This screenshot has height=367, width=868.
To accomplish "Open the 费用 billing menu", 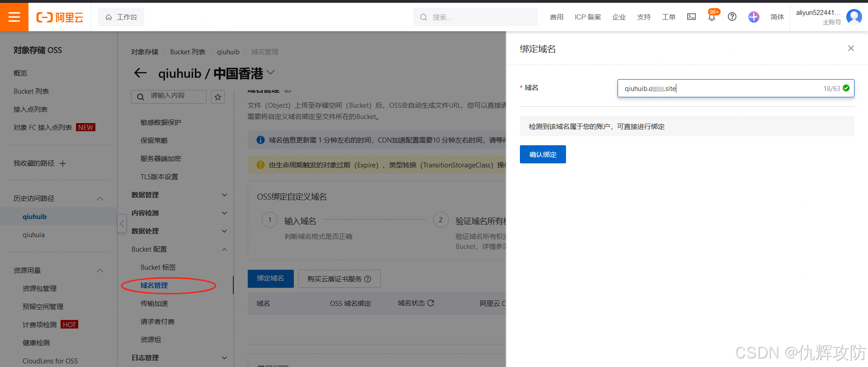I will (x=557, y=17).
